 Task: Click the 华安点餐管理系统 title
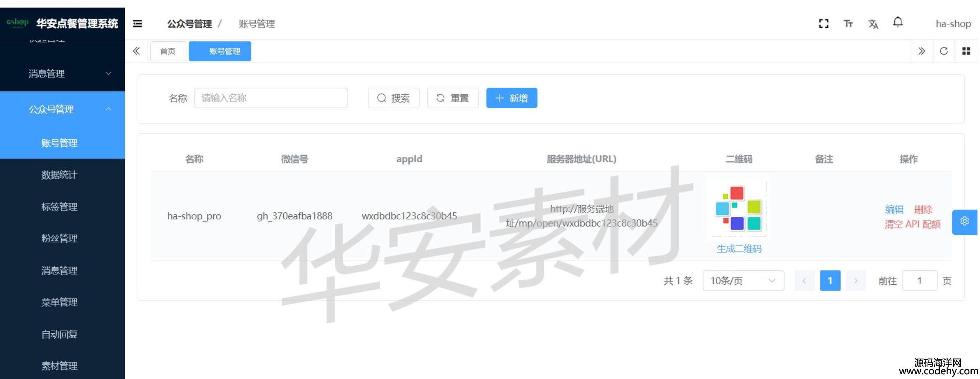[77, 24]
